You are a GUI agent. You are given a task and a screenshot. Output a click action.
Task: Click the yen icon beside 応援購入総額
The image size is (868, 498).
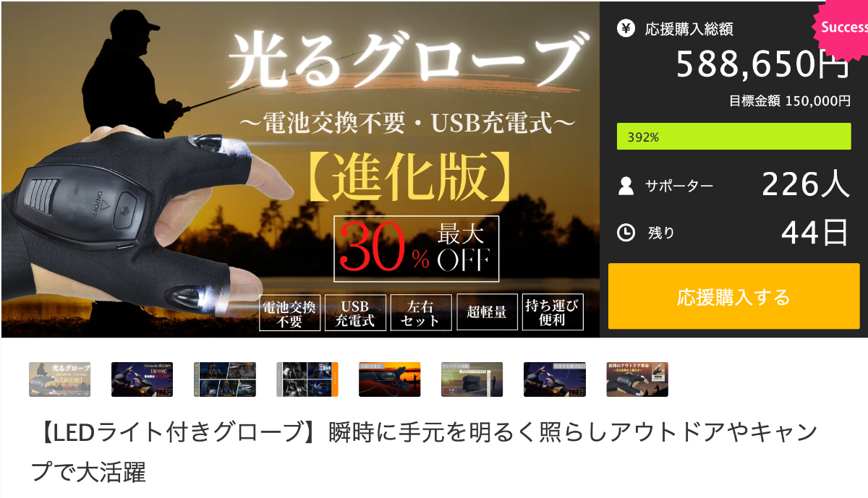coord(626,28)
